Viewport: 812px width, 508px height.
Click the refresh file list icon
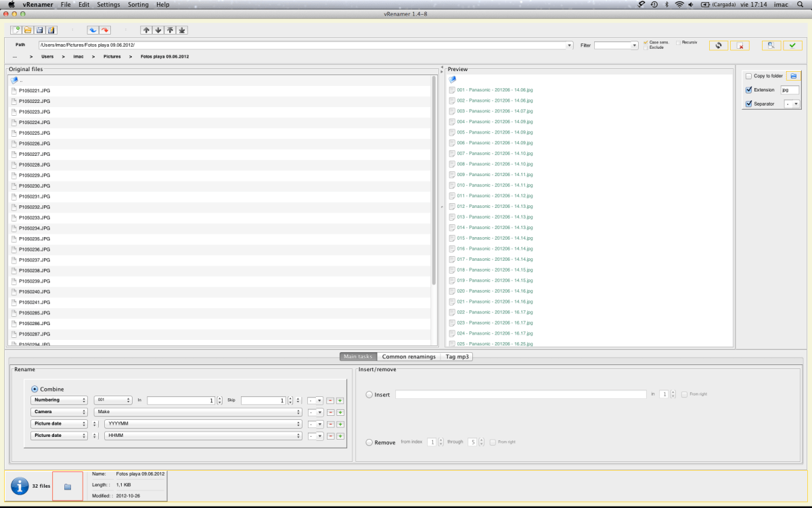point(718,45)
